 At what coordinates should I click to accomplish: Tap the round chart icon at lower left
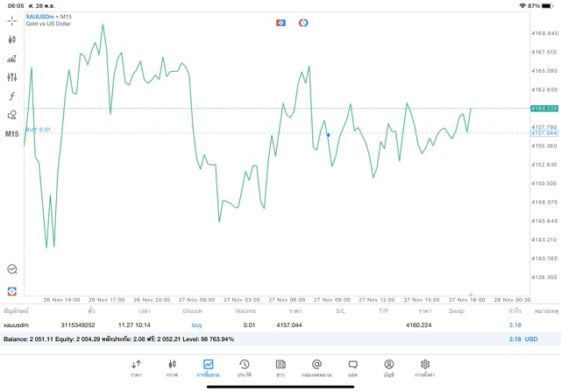11,270
